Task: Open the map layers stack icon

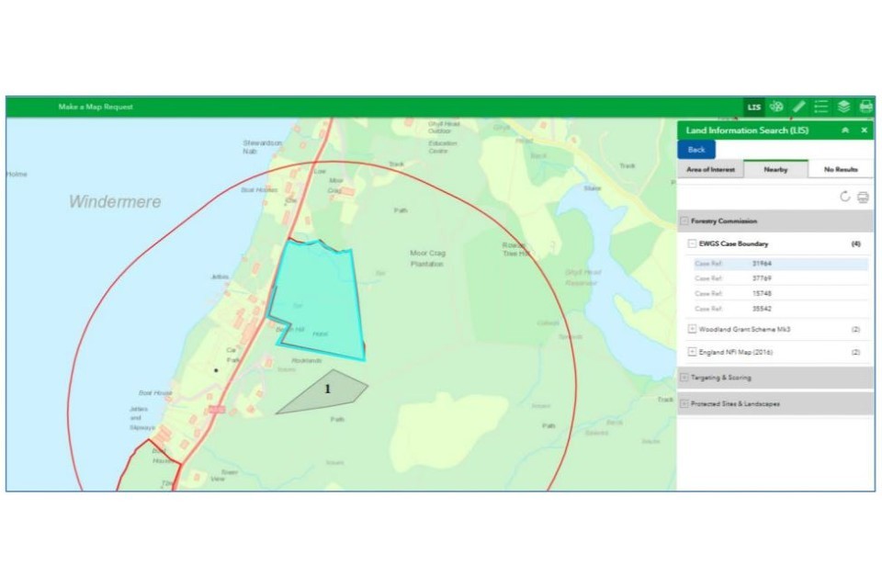Action: (843, 107)
